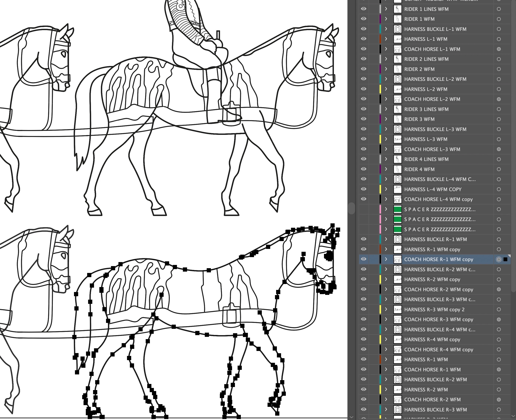Hide the RIDER 2 WFM layer
Screen dimensions: 516x420
tap(364, 69)
